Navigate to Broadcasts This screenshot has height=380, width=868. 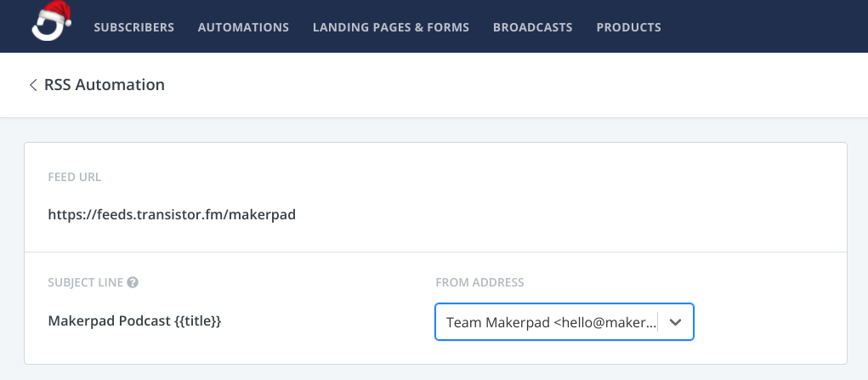[532, 27]
